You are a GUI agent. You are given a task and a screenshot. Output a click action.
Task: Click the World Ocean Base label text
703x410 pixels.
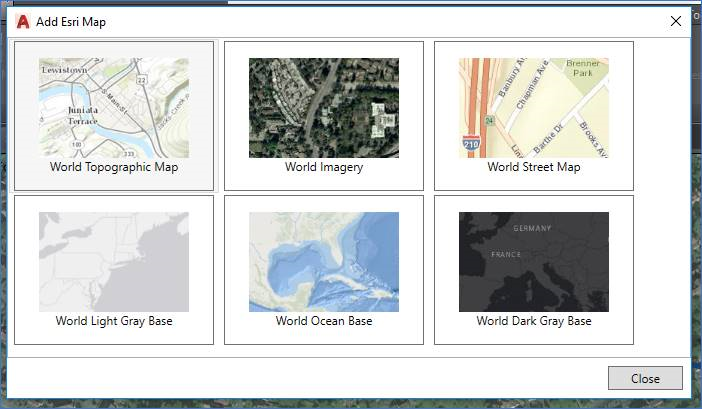click(x=324, y=321)
